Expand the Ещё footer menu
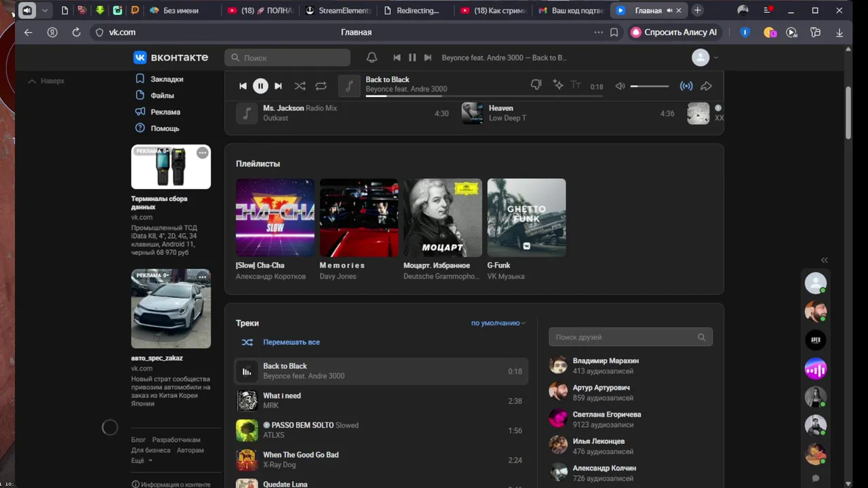The width and height of the screenshot is (868, 488). click(x=141, y=460)
